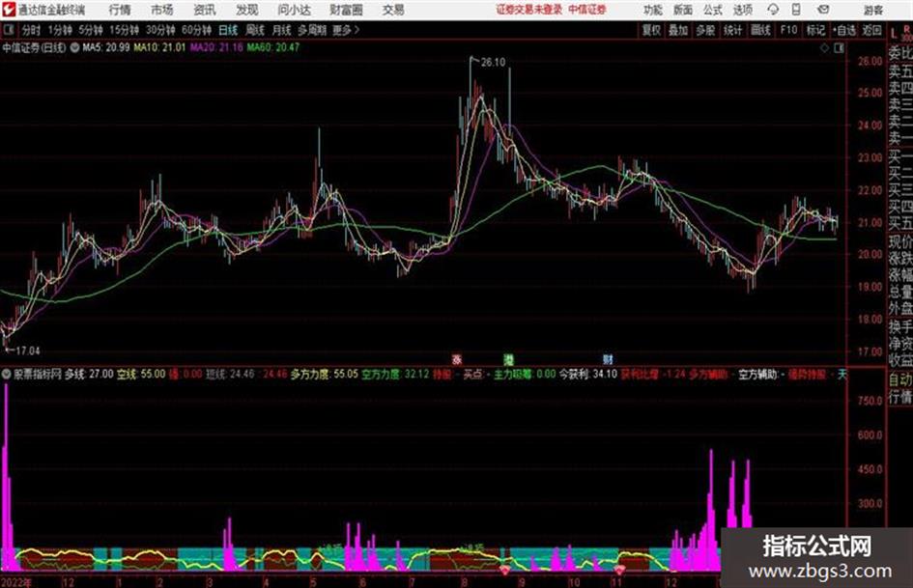913x588 pixels.
Task: Click the 叠加 overlay button
Action: 678,30
